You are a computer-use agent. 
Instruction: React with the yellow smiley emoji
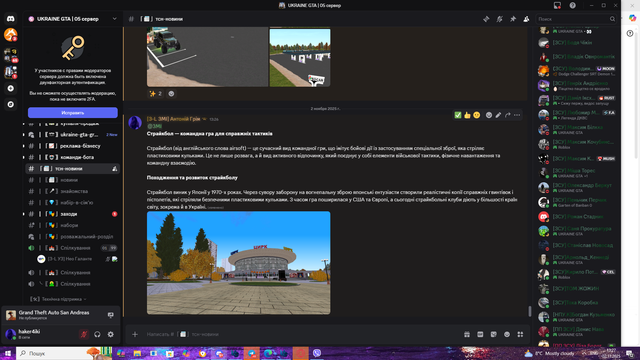[x=477, y=115]
